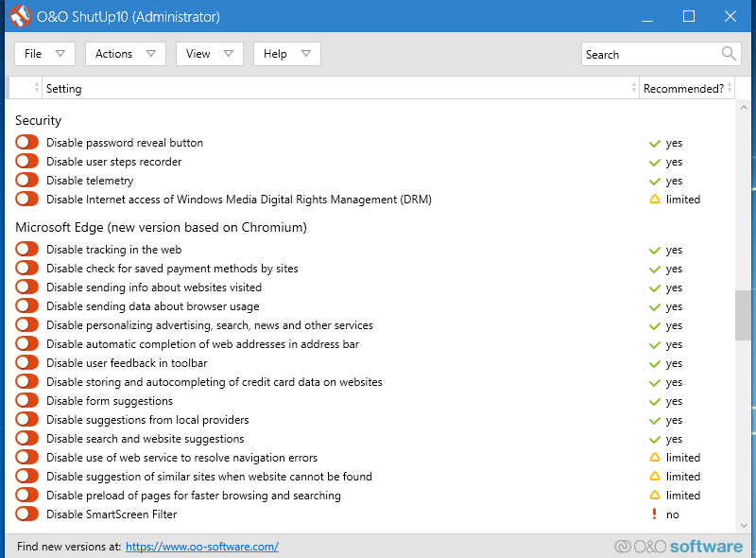Viewport: 756px width, 558px height.
Task: Click 'Disable suggestions from local providers' text
Action: 147,420
